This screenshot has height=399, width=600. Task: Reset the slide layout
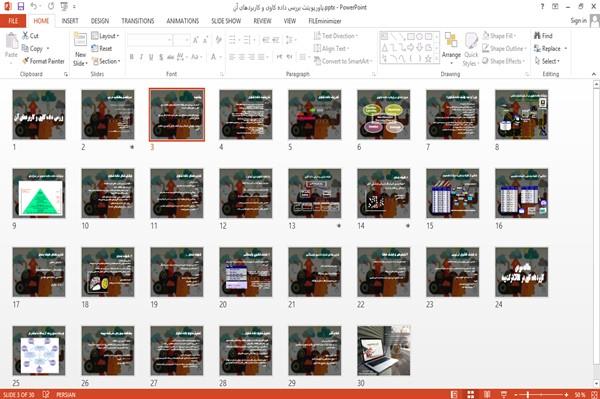pyautogui.click(x=102, y=49)
